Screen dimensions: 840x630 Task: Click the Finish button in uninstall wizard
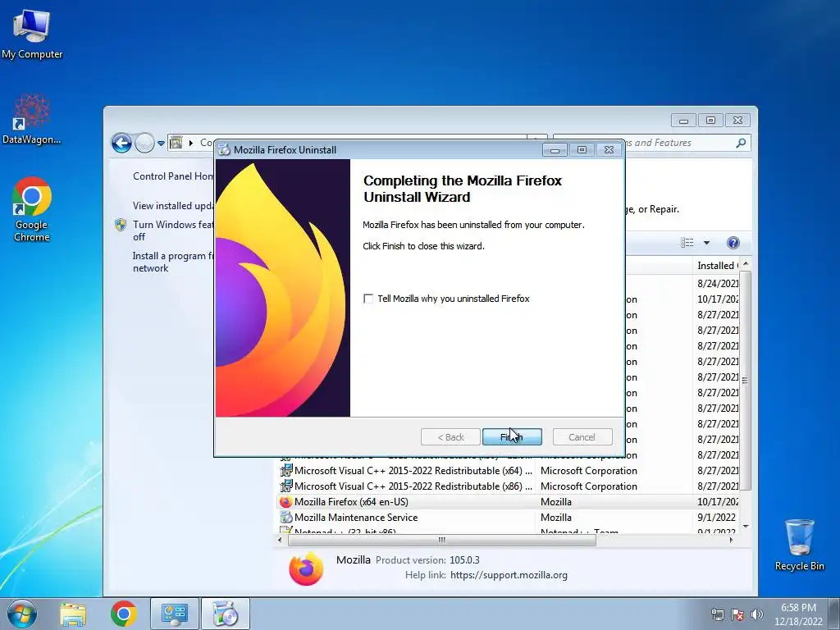click(512, 436)
